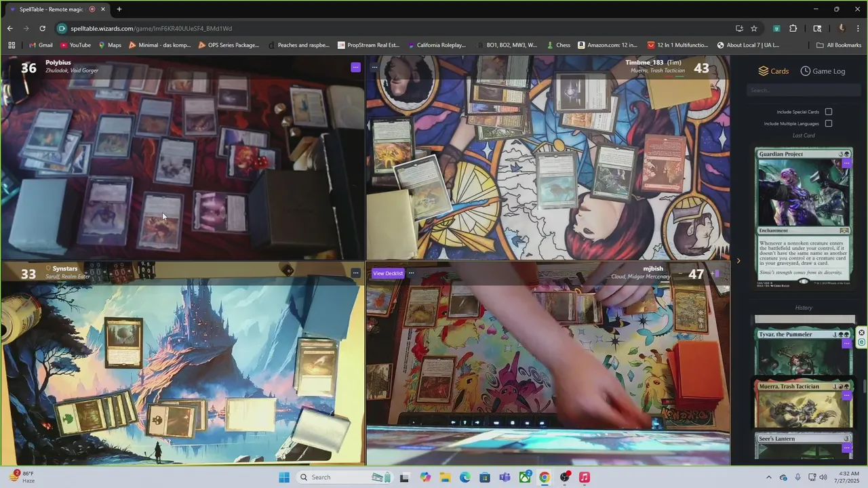
Task: Click Polybius's life total 36
Action: (28, 68)
